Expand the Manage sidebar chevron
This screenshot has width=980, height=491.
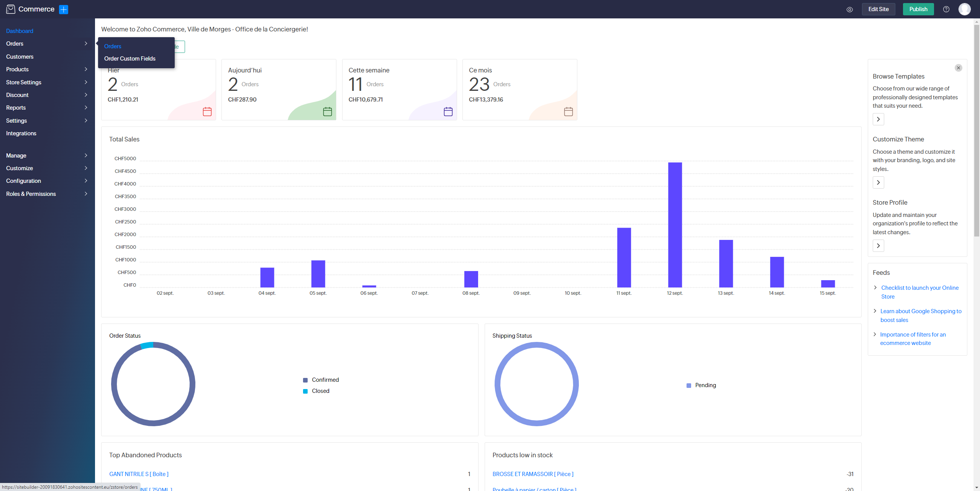click(x=86, y=155)
